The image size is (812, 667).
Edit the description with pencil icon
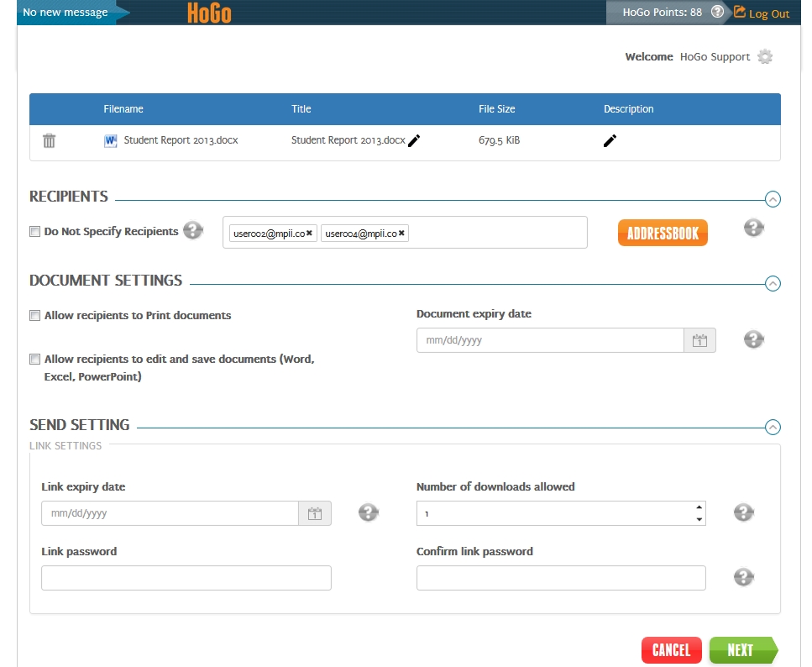(x=610, y=141)
